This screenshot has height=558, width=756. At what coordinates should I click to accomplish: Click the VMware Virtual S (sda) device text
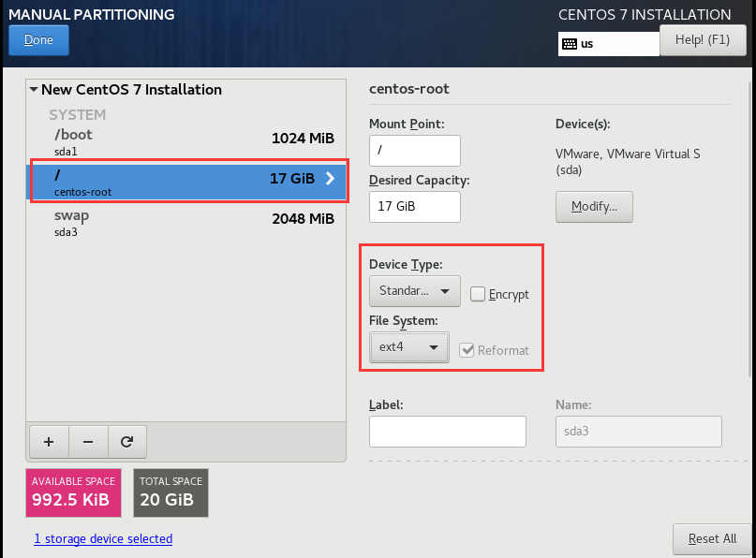628,161
